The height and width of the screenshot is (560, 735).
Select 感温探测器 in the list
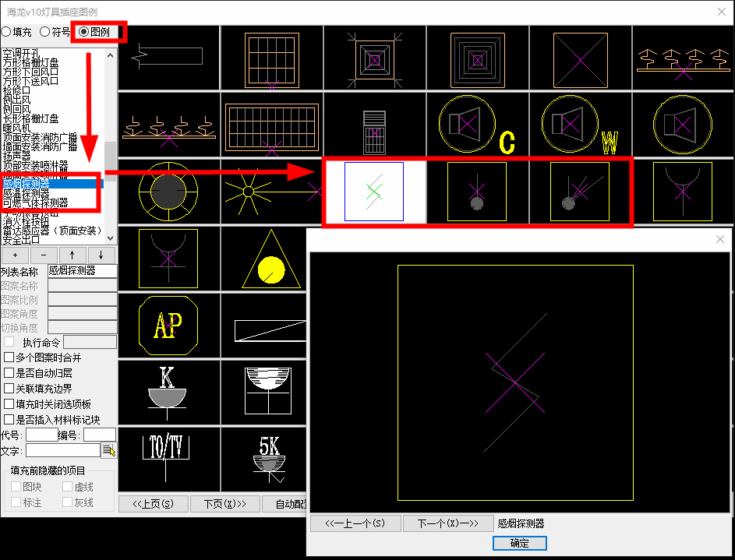pyautogui.click(x=27, y=193)
